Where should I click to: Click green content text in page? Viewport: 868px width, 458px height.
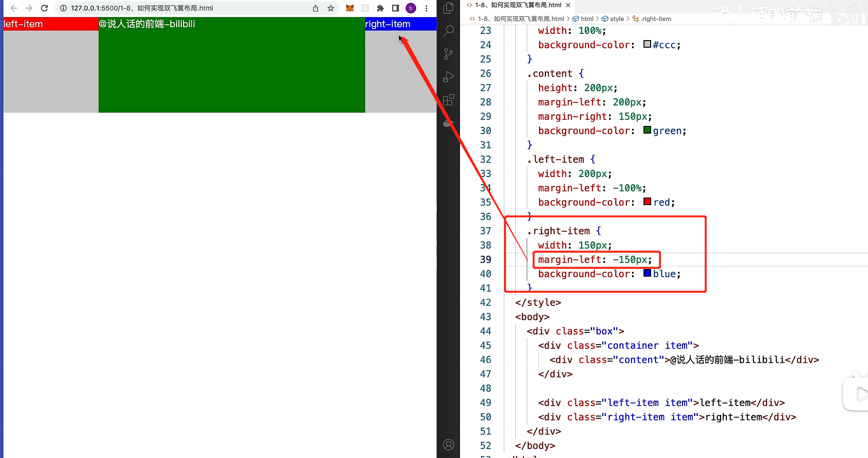(x=147, y=24)
